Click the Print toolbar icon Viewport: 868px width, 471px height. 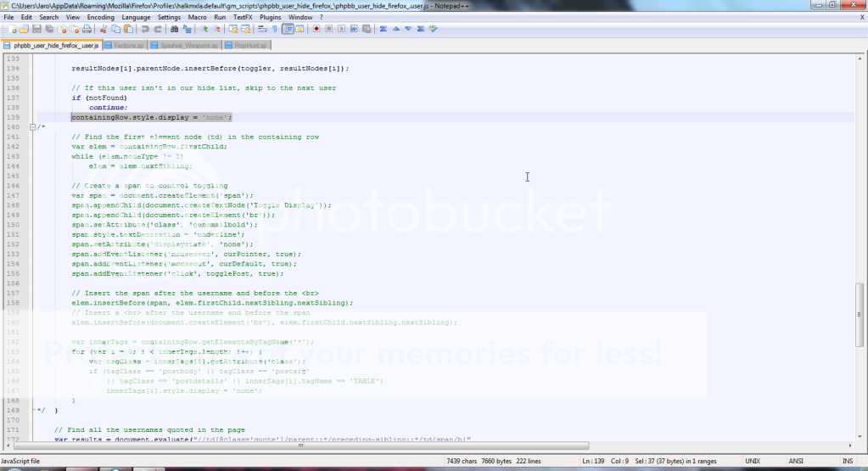tap(87, 29)
